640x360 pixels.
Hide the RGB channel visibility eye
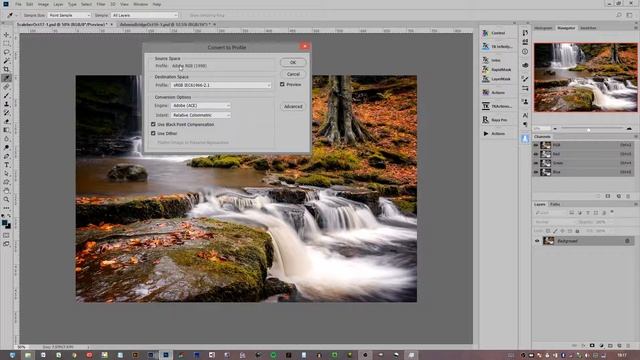click(x=536, y=145)
